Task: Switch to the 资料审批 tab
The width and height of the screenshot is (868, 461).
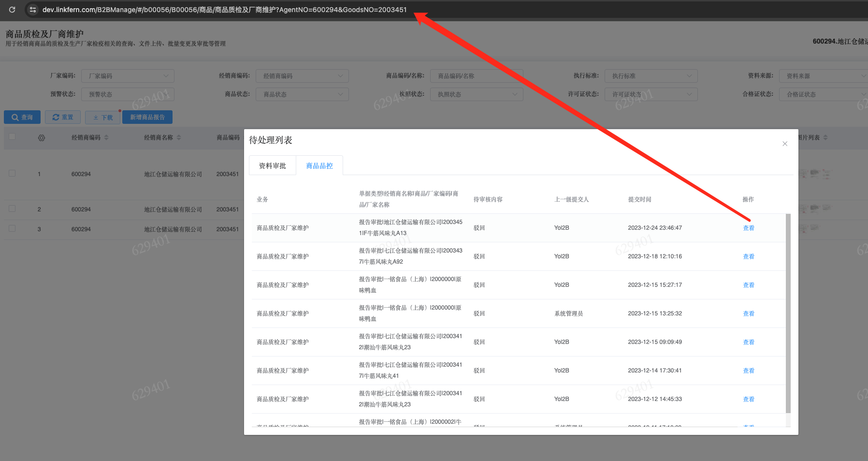Action: 272,165
